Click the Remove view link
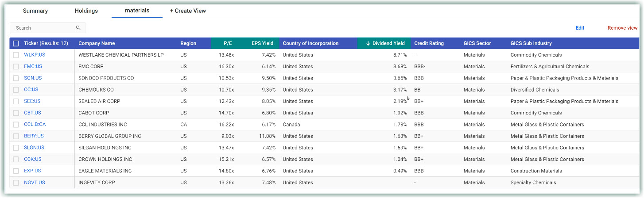The image size is (644, 198). (x=622, y=28)
